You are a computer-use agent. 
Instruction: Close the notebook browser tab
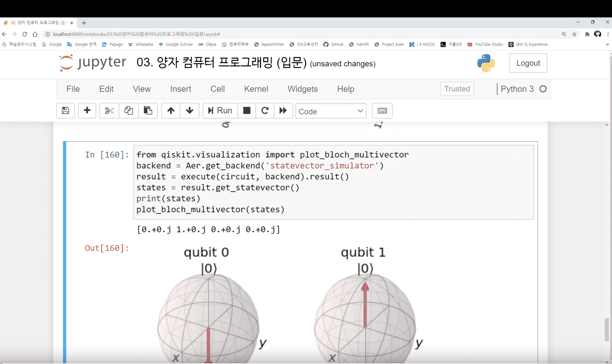(x=71, y=23)
